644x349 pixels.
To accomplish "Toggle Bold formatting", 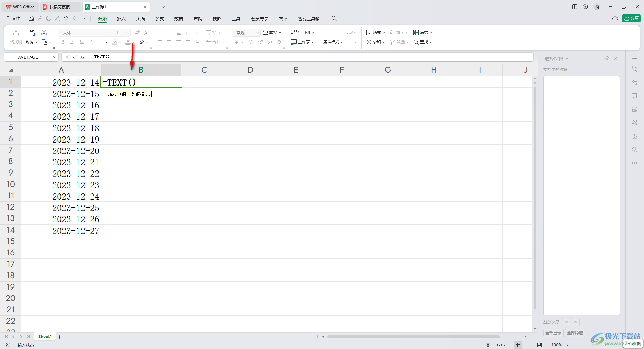I will [x=63, y=42].
